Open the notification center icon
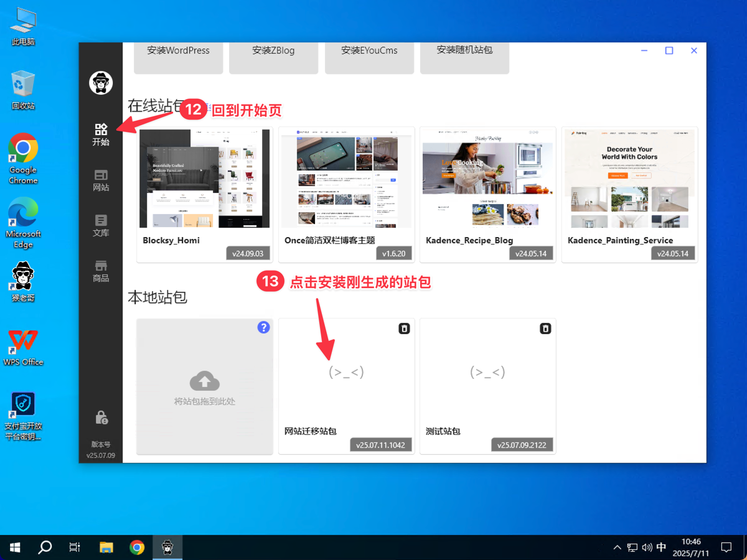Image resolution: width=747 pixels, height=560 pixels. (x=726, y=548)
